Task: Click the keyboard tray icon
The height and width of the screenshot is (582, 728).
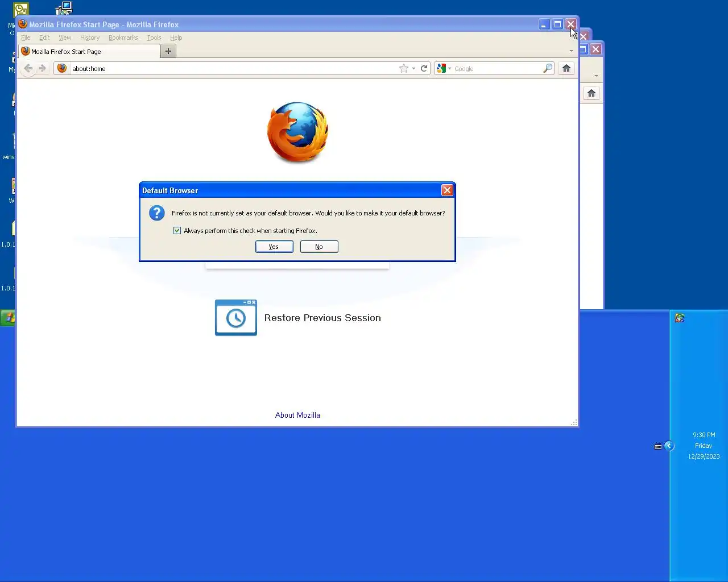Action: coord(658,446)
